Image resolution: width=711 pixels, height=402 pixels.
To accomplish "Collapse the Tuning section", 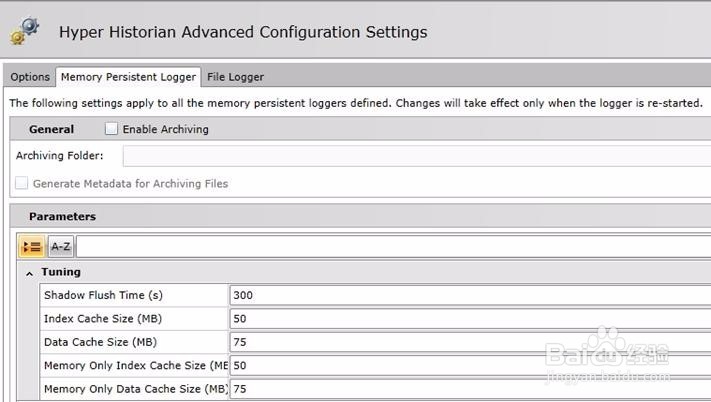I will tap(29, 272).
